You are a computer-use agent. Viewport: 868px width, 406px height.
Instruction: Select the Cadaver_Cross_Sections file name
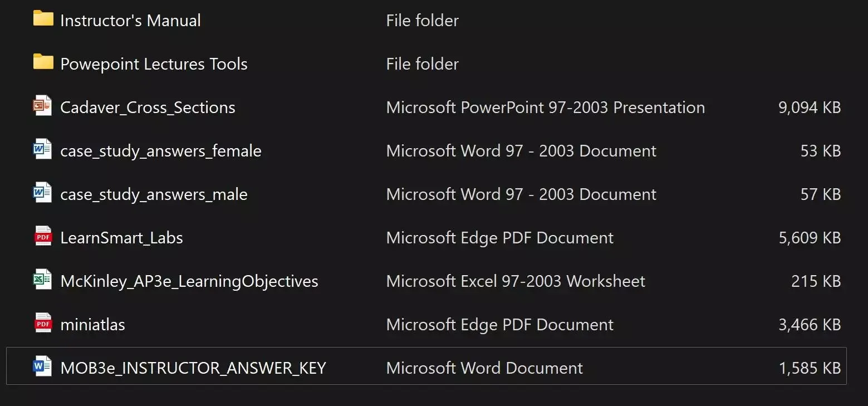coord(148,107)
